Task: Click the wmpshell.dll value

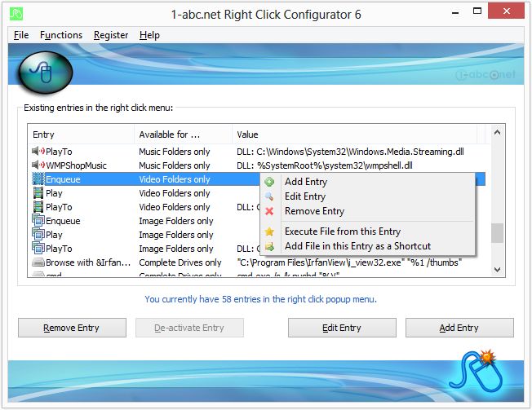Action: click(x=325, y=165)
